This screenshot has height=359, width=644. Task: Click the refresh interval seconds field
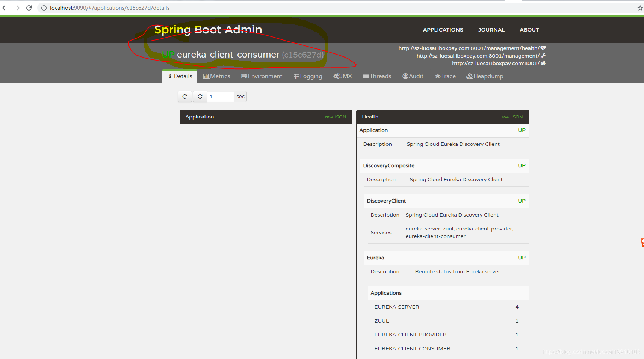tap(221, 97)
